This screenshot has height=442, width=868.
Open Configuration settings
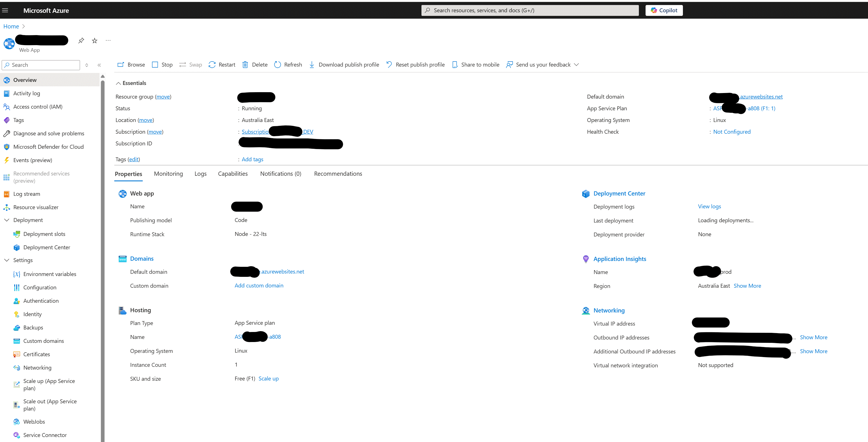click(40, 287)
